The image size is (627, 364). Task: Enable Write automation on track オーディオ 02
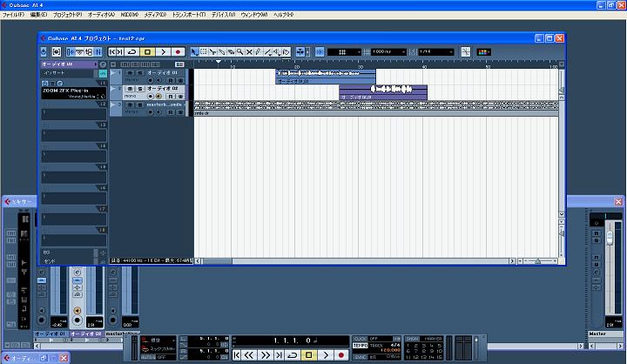181,96
